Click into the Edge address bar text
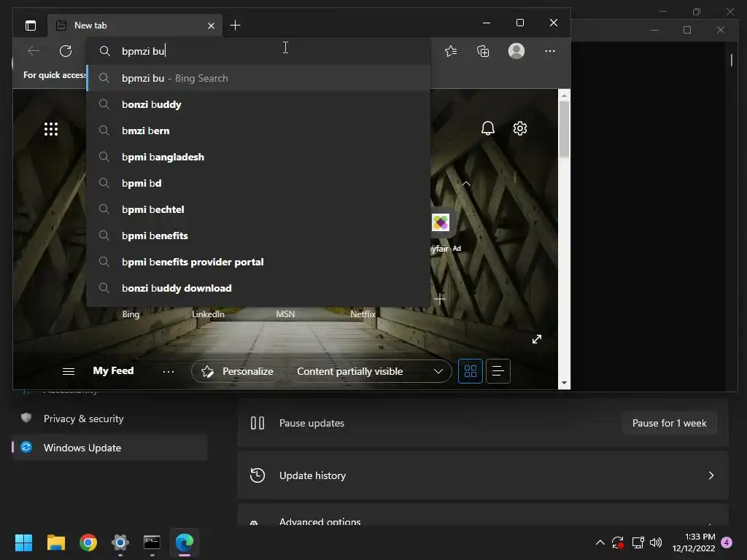The image size is (747, 560). coord(144,51)
